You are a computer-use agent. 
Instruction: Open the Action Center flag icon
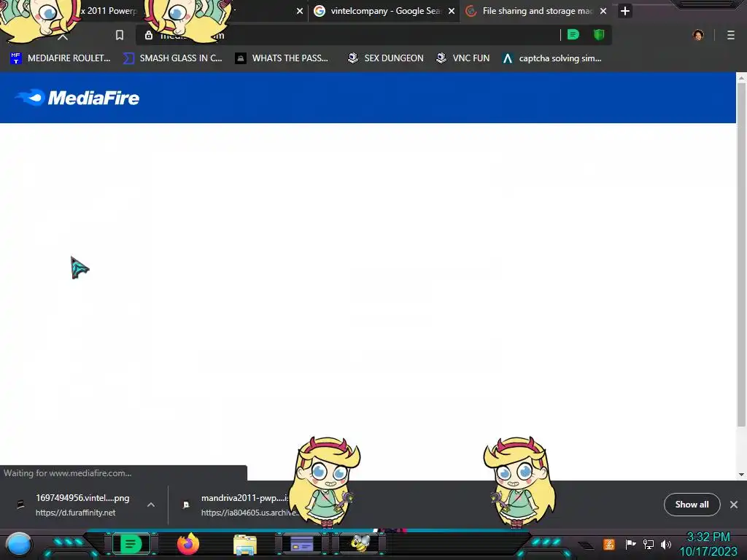coord(630,544)
